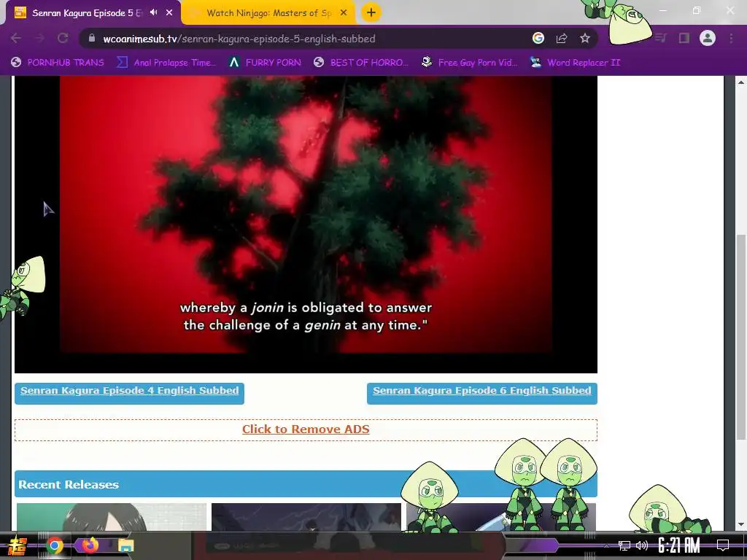Click the vertical scrollbar thumb
Viewport: 747px width, 560px height.
coord(741,337)
